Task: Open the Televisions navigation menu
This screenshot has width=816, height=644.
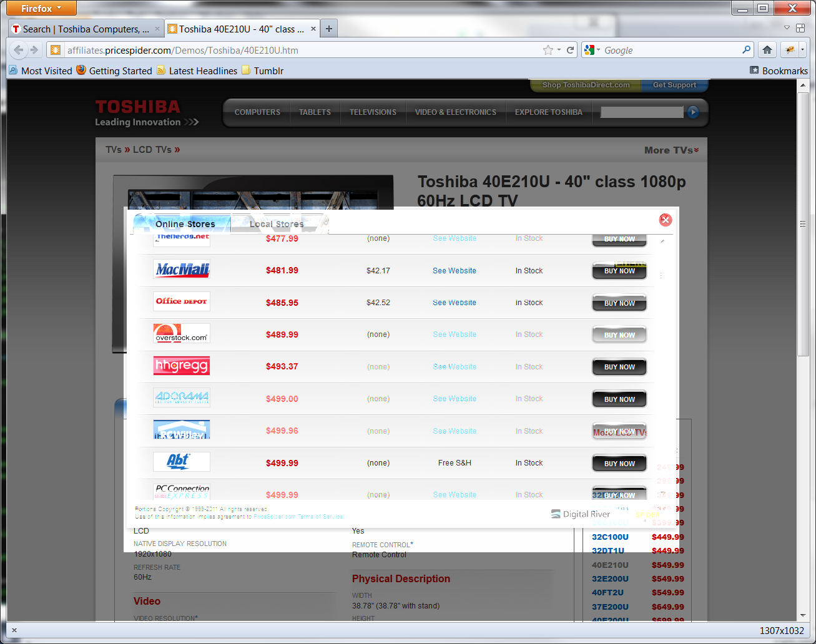Action: pos(373,112)
